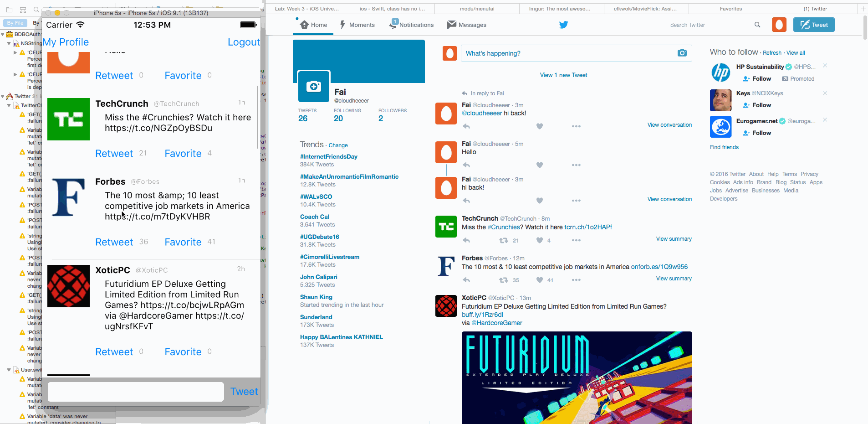Dismiss HP Sustainability suggestion
Image resolution: width=868 pixels, height=424 pixels.
825,66
